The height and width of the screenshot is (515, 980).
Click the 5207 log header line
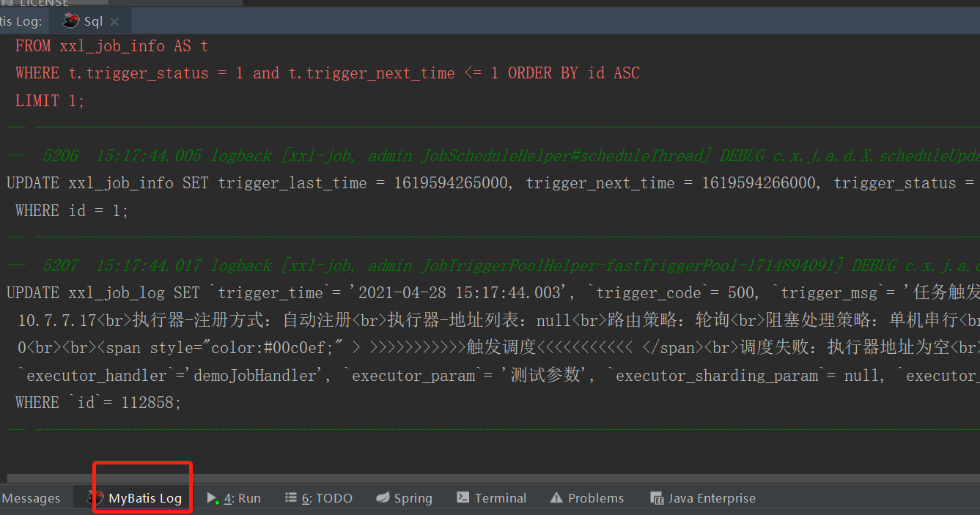coord(493,266)
